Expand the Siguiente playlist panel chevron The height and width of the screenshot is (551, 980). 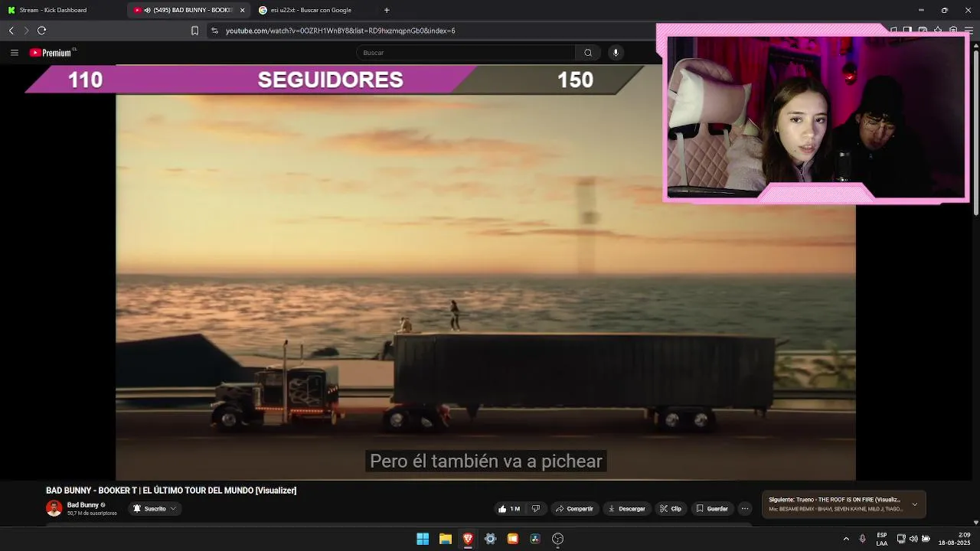tap(914, 504)
